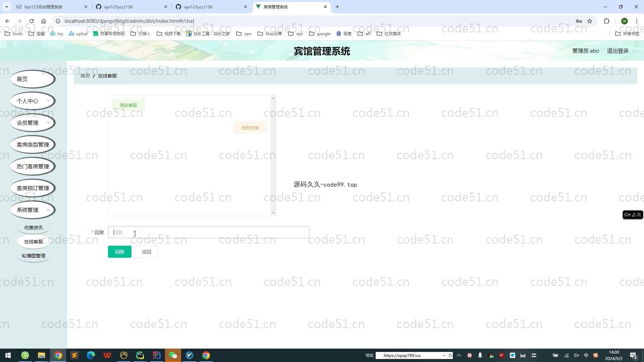Reload the current page
644x362 pixels.
32,21
